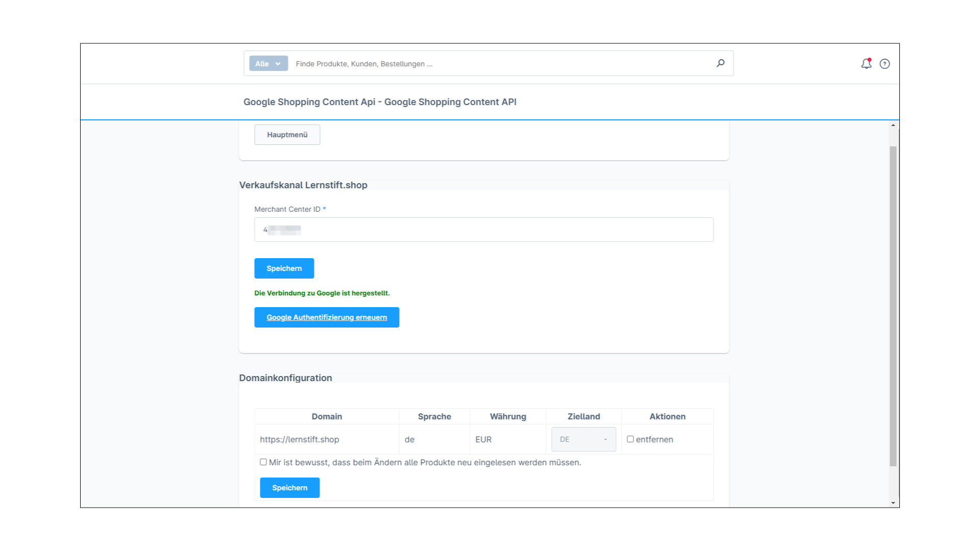Image resolution: width=980 pixels, height=551 pixels.
Task: Click the Google Shopping Content Api page title
Action: (x=380, y=102)
